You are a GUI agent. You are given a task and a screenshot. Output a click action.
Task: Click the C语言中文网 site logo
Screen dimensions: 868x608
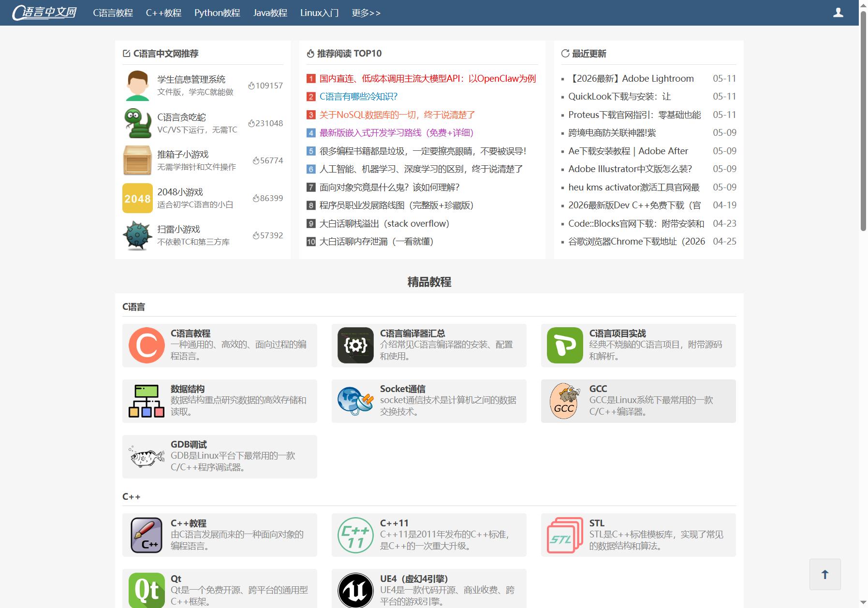pos(44,13)
